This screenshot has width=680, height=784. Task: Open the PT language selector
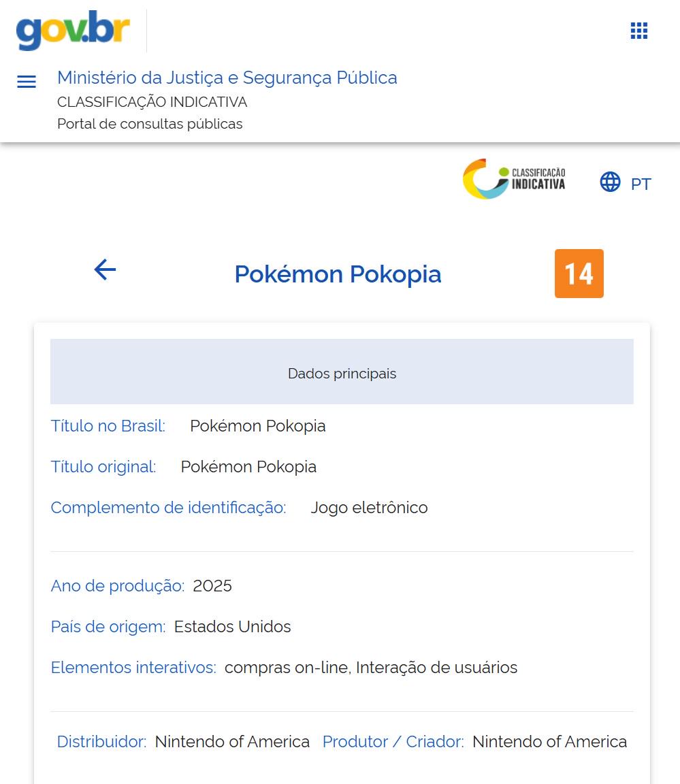(641, 184)
